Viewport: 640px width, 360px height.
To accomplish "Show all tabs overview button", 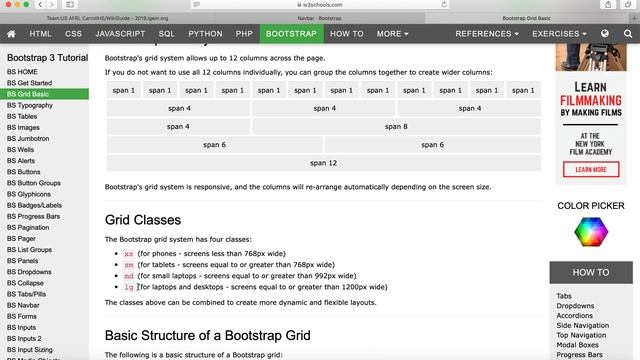I will 627,4.
